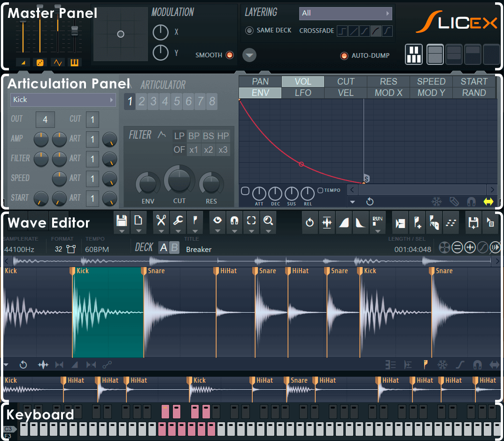
Task: Click the first crossfade curve button
Action: pyautogui.click(x=342, y=31)
